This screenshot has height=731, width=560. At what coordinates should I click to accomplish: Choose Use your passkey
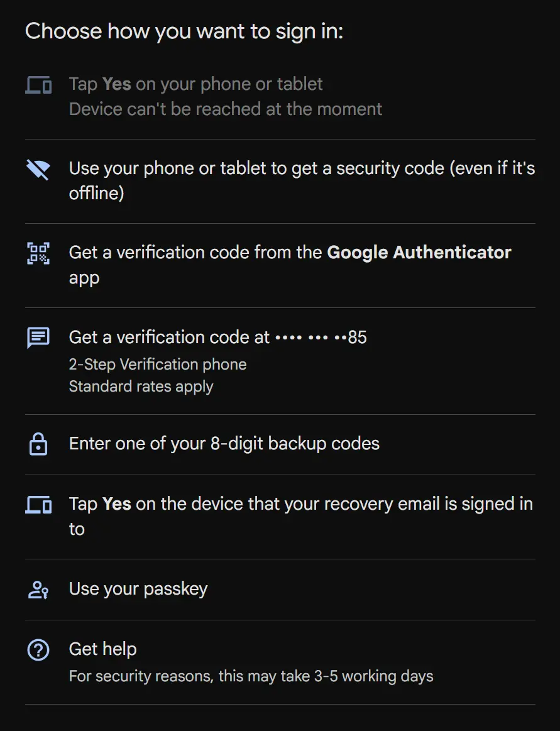click(280, 590)
